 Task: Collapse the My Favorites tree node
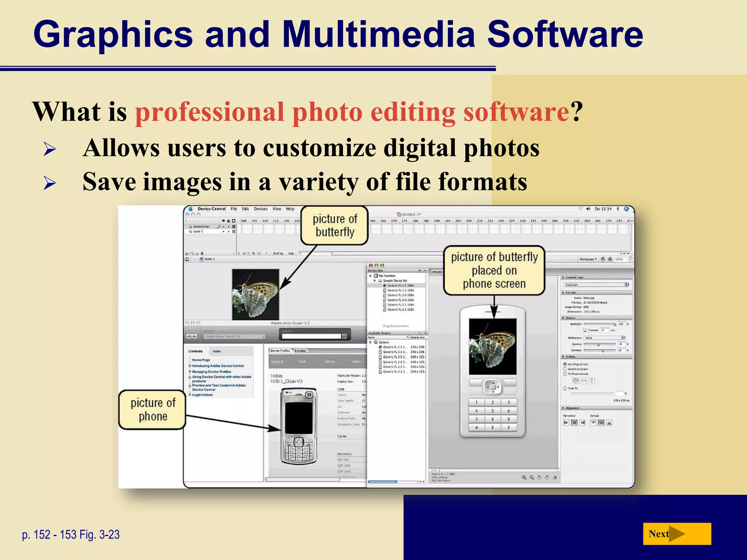point(370,276)
